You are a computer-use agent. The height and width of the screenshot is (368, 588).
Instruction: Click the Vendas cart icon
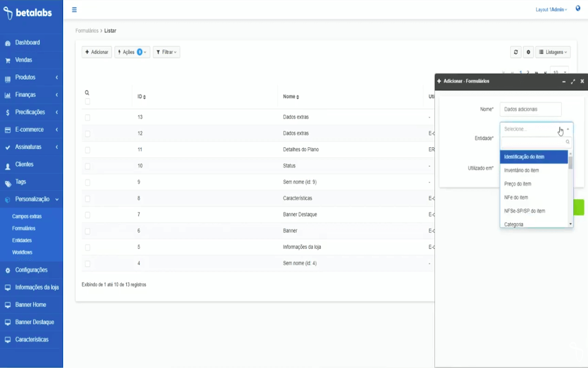[7, 61]
